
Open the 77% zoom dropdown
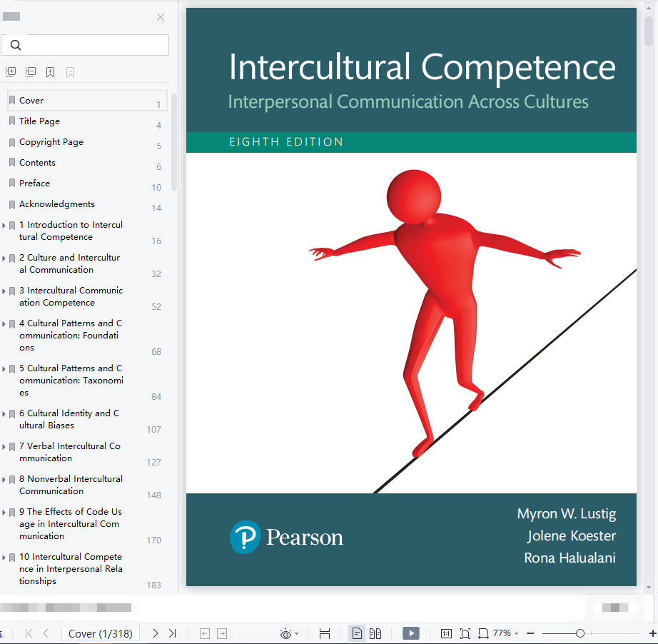point(516,633)
